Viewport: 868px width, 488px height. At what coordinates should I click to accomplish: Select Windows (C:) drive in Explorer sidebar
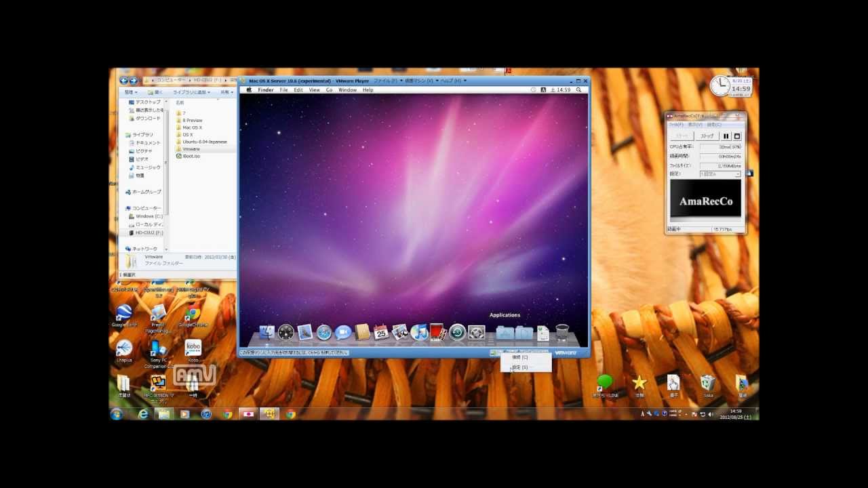point(146,216)
